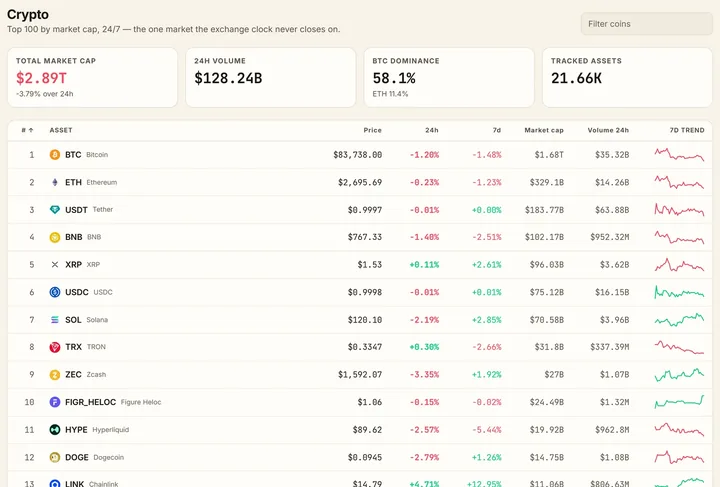Click the ETH 11.4% dominance note
The image size is (720, 487).
tap(390, 94)
